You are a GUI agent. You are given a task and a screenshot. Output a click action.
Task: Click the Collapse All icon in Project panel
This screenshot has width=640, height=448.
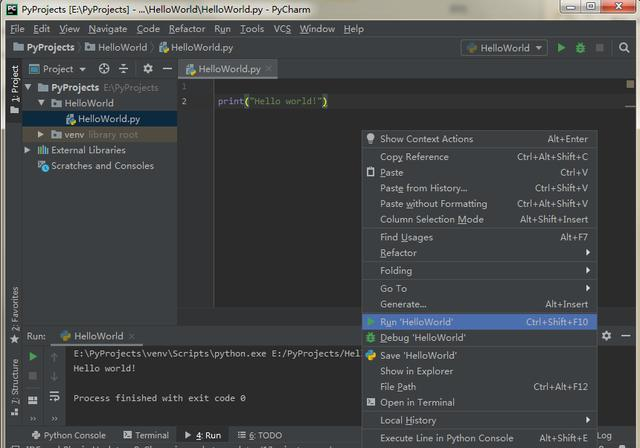123,69
